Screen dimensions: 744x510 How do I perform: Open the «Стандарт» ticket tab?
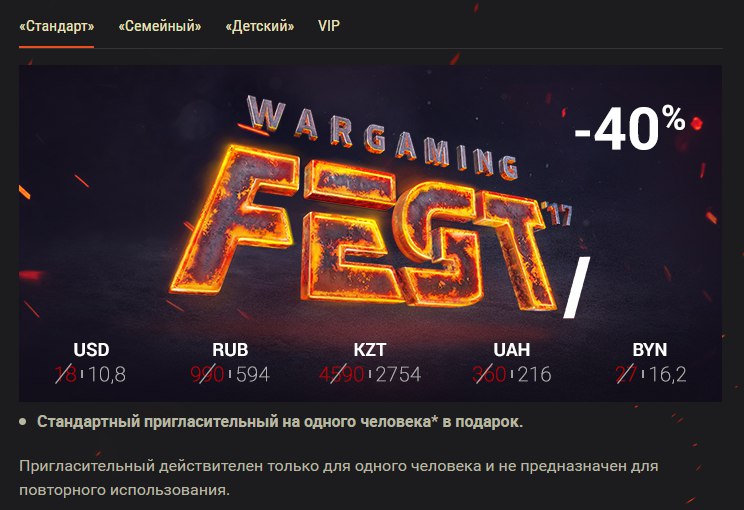click(56, 26)
